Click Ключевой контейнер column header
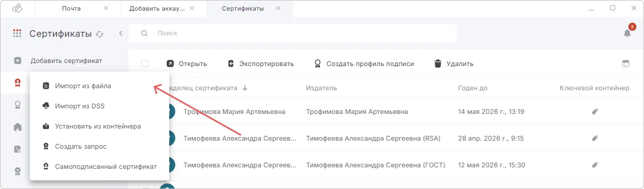Screen dimensions: 644x189 pos(595,88)
